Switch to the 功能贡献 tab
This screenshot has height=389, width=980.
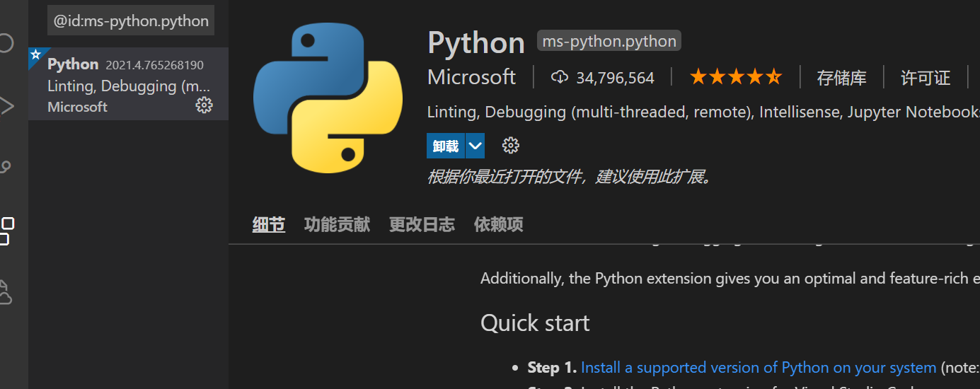click(337, 225)
